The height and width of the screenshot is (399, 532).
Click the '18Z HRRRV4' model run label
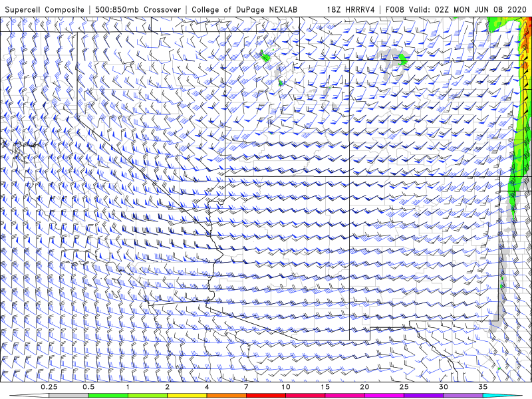coord(350,10)
